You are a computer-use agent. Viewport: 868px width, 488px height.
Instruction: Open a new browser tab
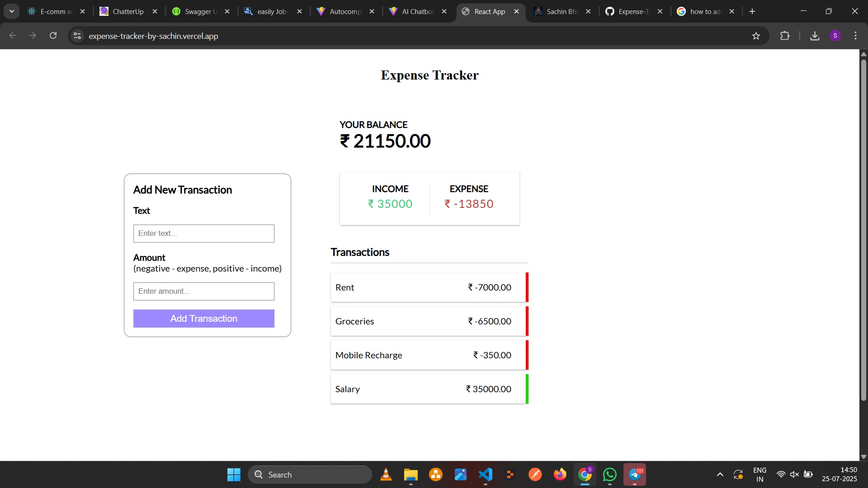(x=752, y=11)
